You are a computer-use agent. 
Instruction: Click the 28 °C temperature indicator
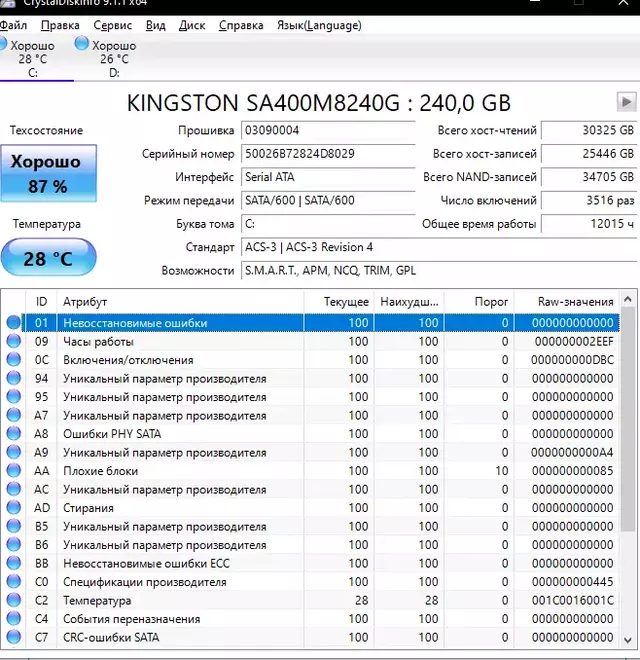point(48,258)
